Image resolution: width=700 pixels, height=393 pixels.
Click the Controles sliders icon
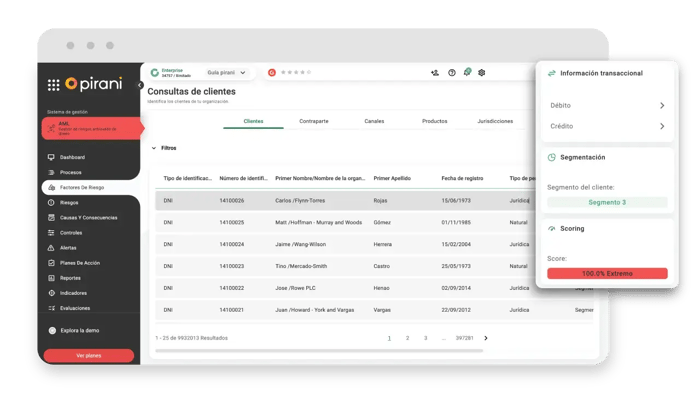[51, 233]
